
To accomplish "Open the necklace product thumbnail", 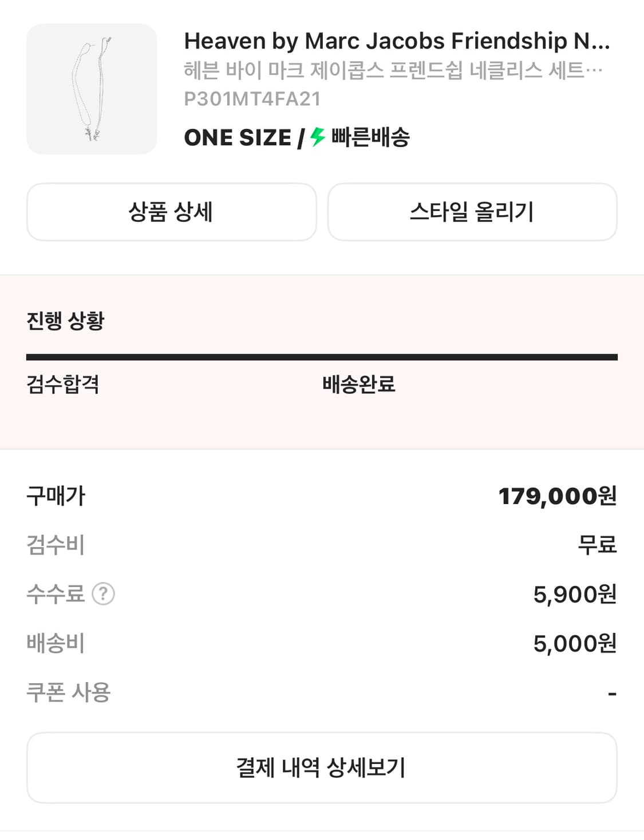I will click(92, 89).
